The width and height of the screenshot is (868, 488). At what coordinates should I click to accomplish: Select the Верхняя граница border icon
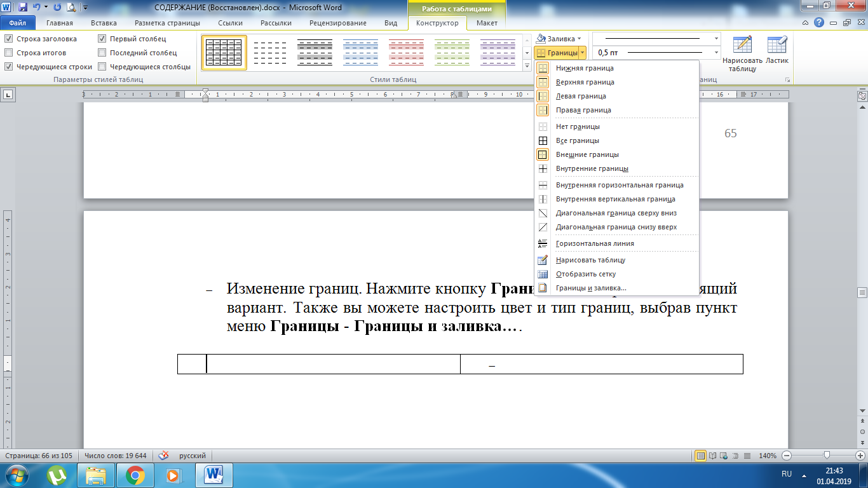[x=543, y=82]
